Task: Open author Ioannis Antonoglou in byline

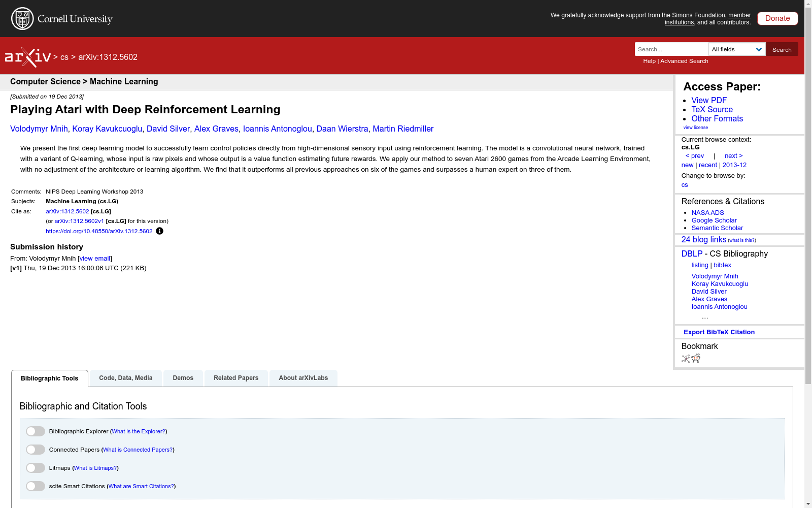Action: (x=278, y=129)
